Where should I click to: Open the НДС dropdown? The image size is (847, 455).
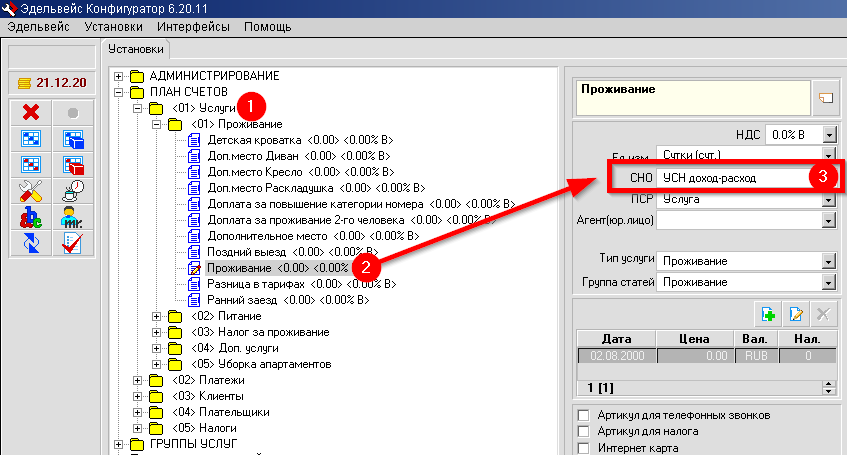(x=829, y=134)
